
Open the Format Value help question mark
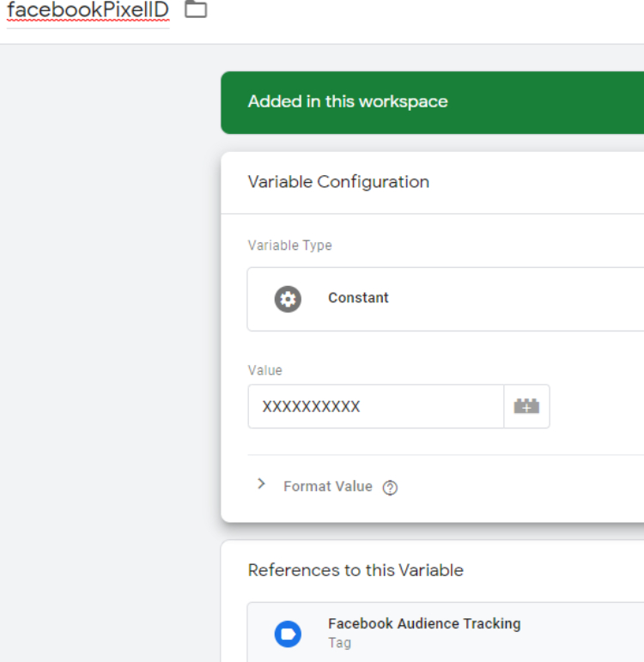point(390,488)
